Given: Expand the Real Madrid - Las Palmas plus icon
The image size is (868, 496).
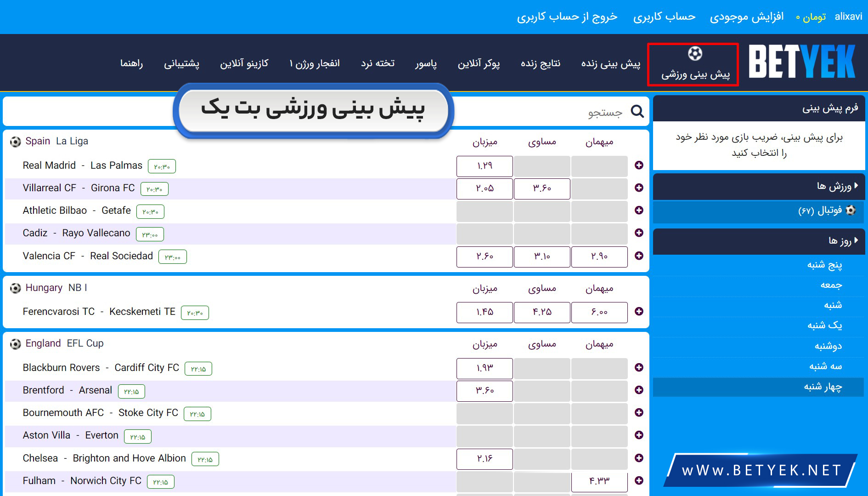Looking at the screenshot, I should 639,165.
